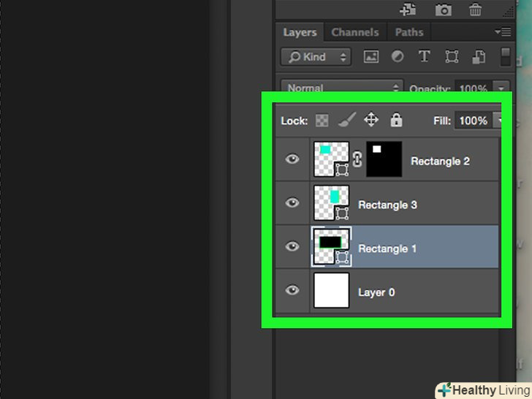Image resolution: width=532 pixels, height=399 pixels.
Task: Open the Normal blend mode dropdown
Action: pos(342,86)
